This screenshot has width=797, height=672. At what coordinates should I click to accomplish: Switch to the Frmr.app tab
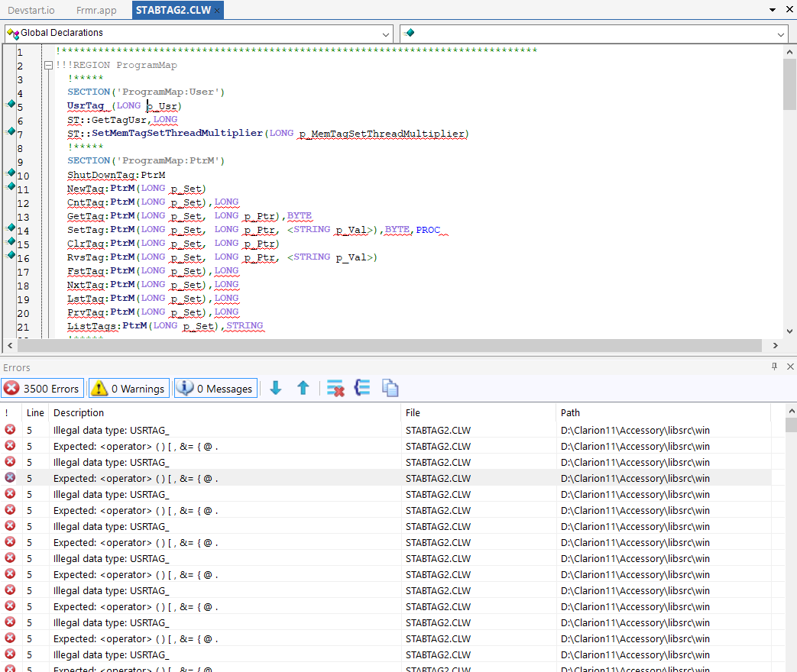[96, 10]
